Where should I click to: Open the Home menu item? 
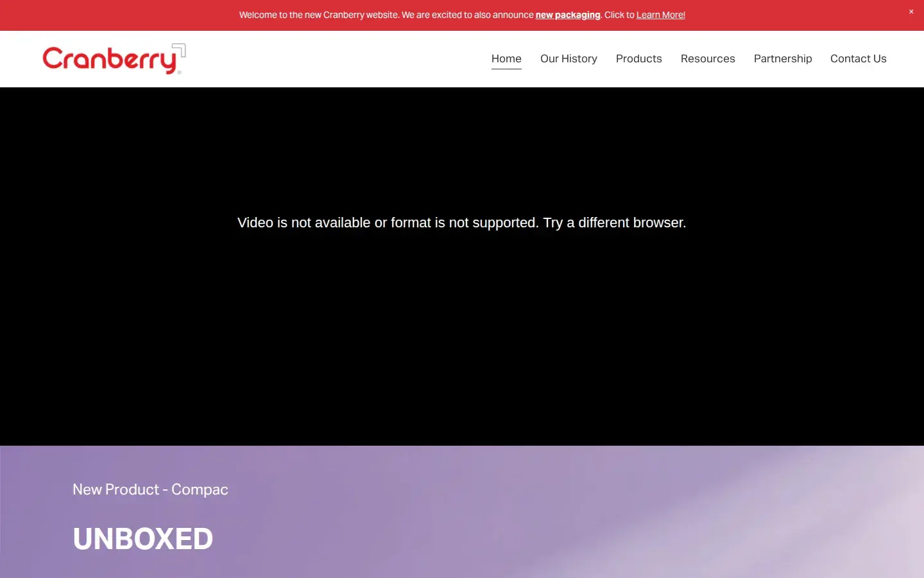coord(506,58)
